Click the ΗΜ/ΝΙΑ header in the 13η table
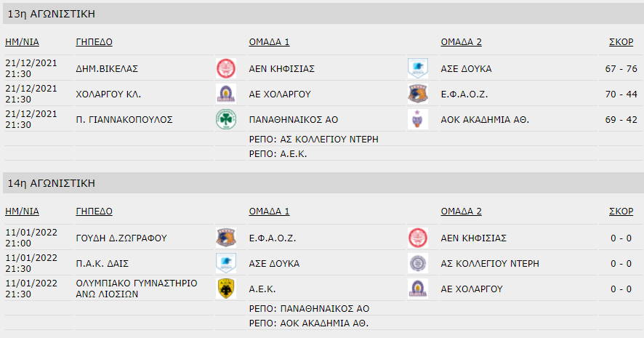The height and width of the screenshot is (338, 644). [x=23, y=42]
